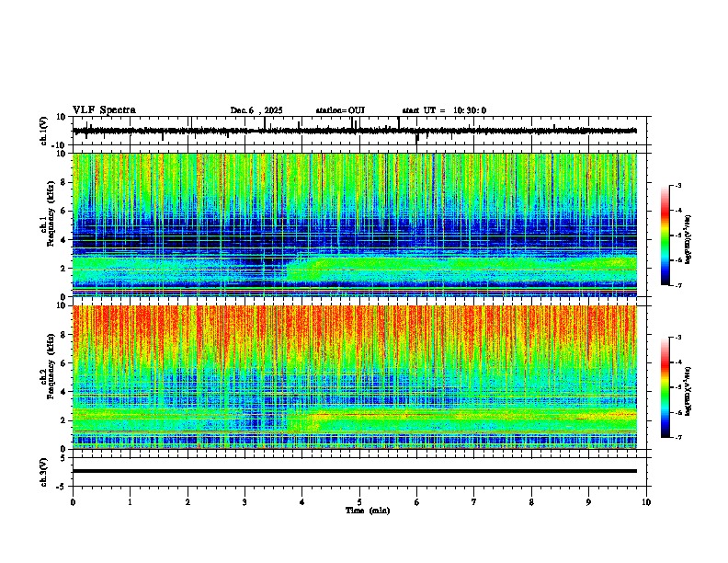Click time axis tick label '2'
The image size is (728, 563).
188,502
